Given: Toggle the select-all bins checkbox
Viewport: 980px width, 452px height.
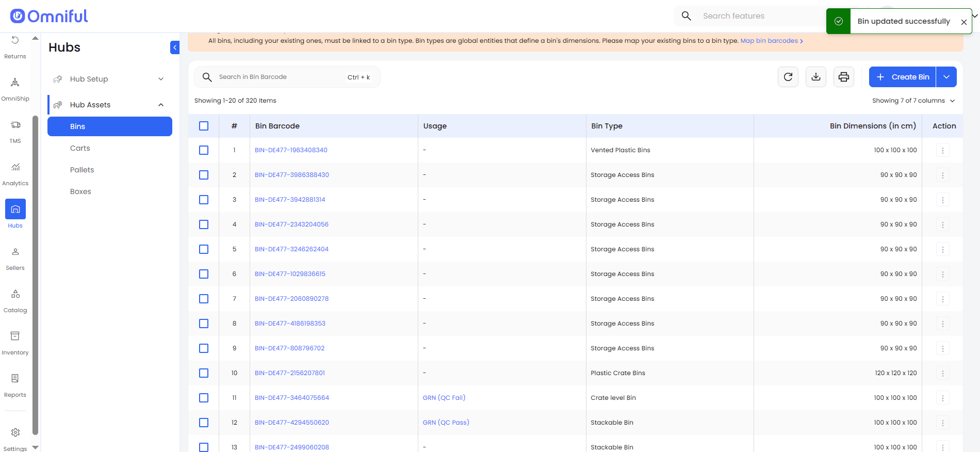Looking at the screenshot, I should point(204,126).
